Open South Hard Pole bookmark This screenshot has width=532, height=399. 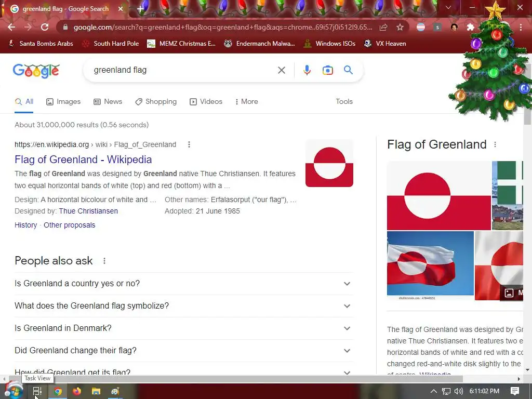pyautogui.click(x=111, y=44)
